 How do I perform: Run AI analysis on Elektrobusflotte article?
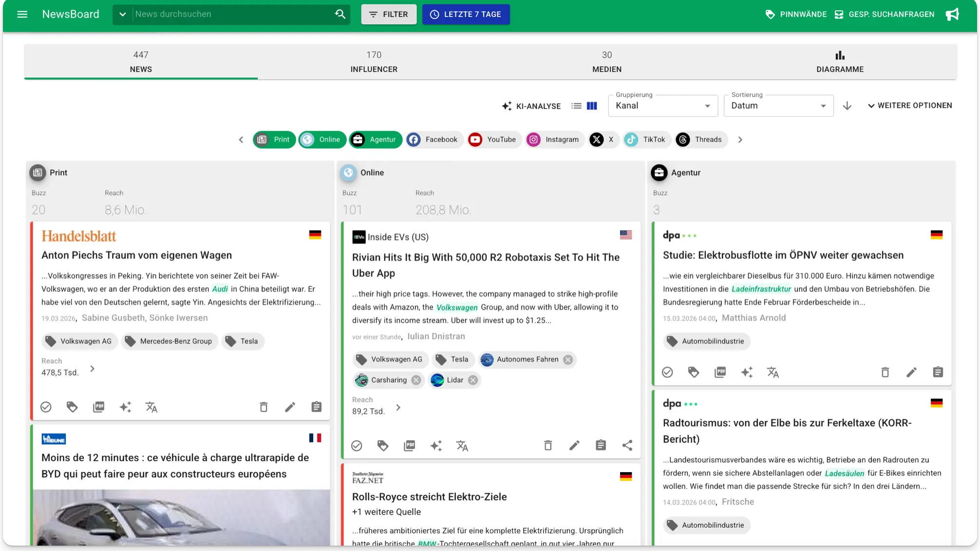pyautogui.click(x=747, y=372)
